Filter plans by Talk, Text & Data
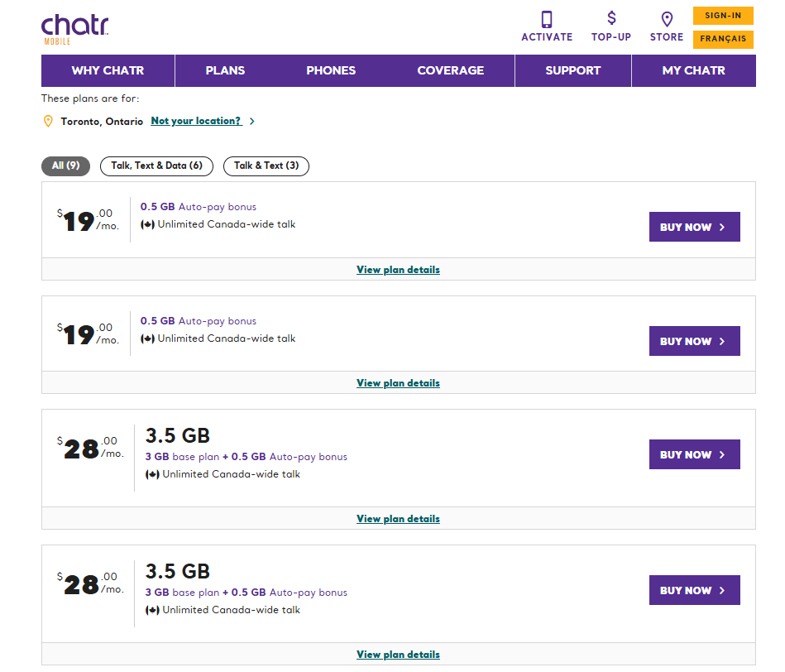The width and height of the screenshot is (785, 672). [x=156, y=166]
